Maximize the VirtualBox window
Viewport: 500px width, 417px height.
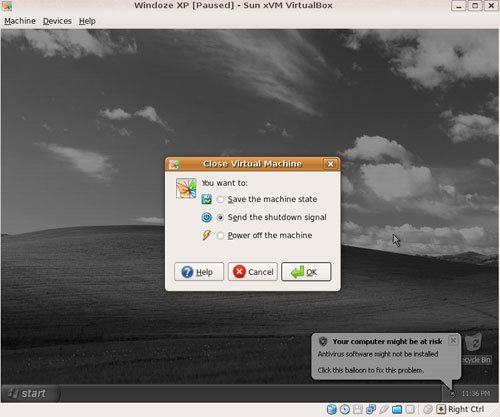(x=475, y=6)
